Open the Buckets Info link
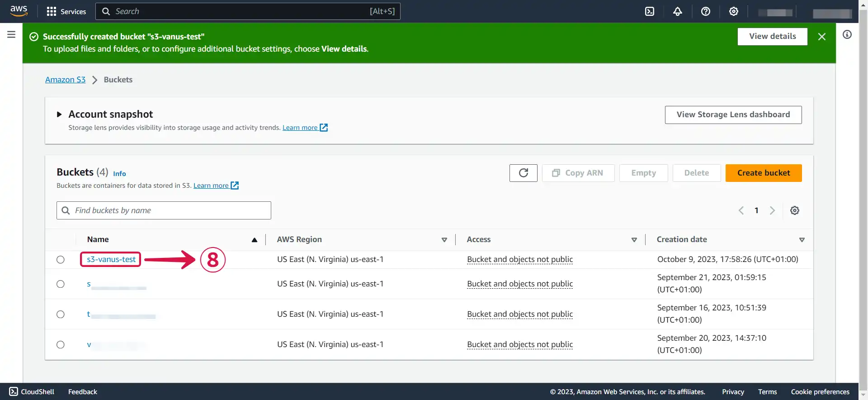868x400 pixels. tap(119, 174)
